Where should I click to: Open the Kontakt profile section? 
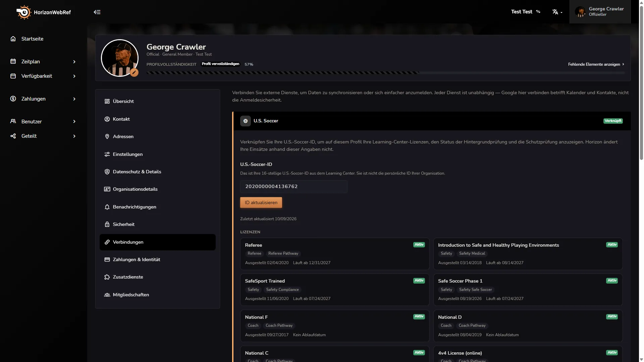click(158, 119)
